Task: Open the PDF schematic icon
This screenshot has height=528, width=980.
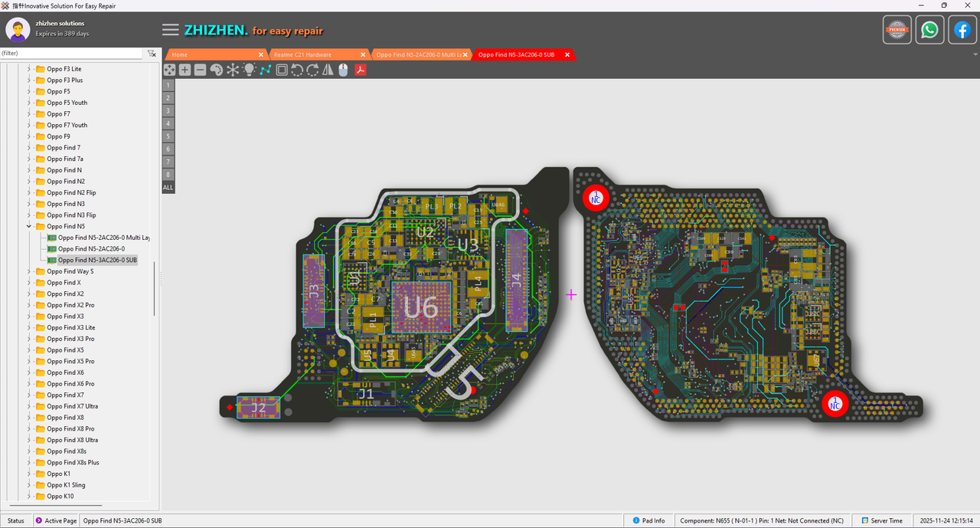Action: pyautogui.click(x=359, y=70)
